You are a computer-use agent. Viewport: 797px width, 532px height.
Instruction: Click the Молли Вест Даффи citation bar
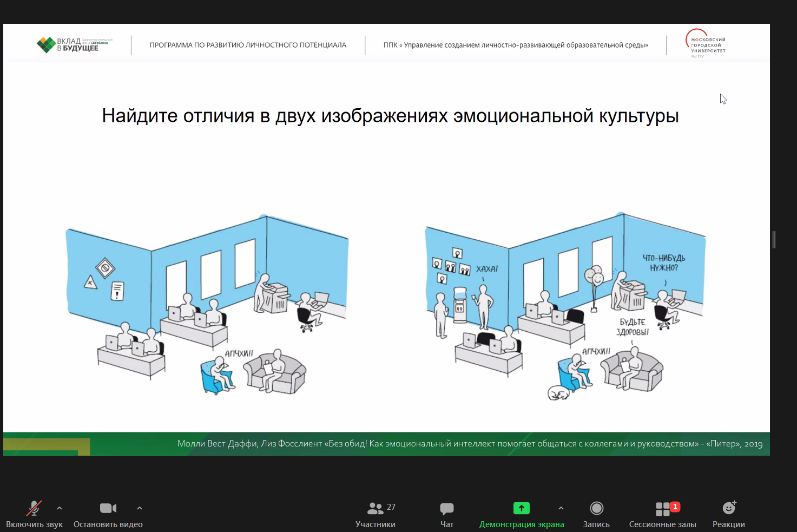tap(470, 444)
